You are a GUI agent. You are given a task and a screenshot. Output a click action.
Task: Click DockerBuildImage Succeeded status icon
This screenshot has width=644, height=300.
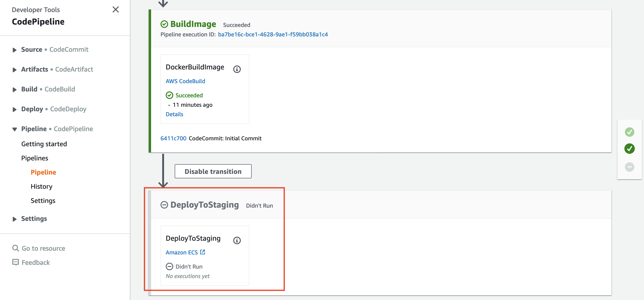pyautogui.click(x=169, y=95)
